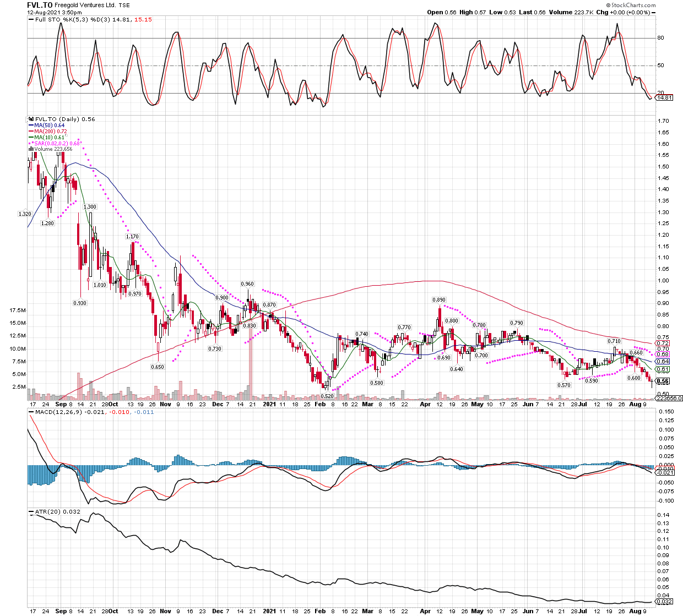Click the 0.790 price annotation
Image resolution: width=683 pixels, height=616 pixels.
point(517,324)
